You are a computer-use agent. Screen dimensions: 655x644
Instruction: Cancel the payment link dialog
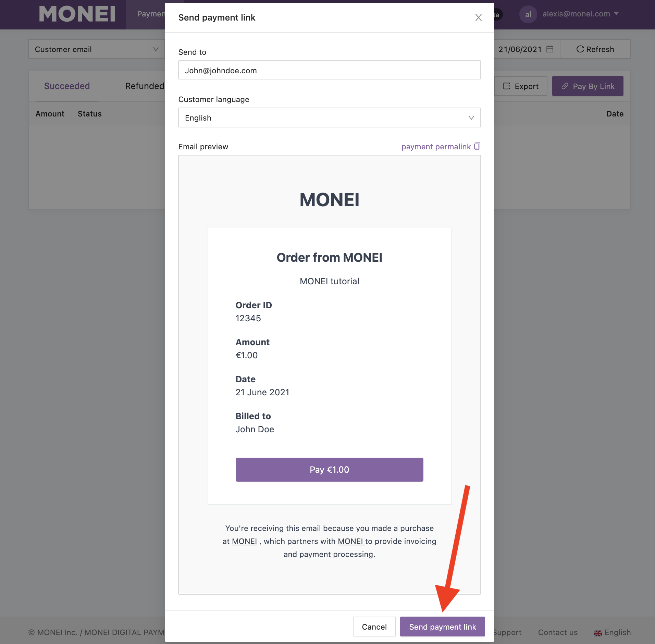point(374,627)
